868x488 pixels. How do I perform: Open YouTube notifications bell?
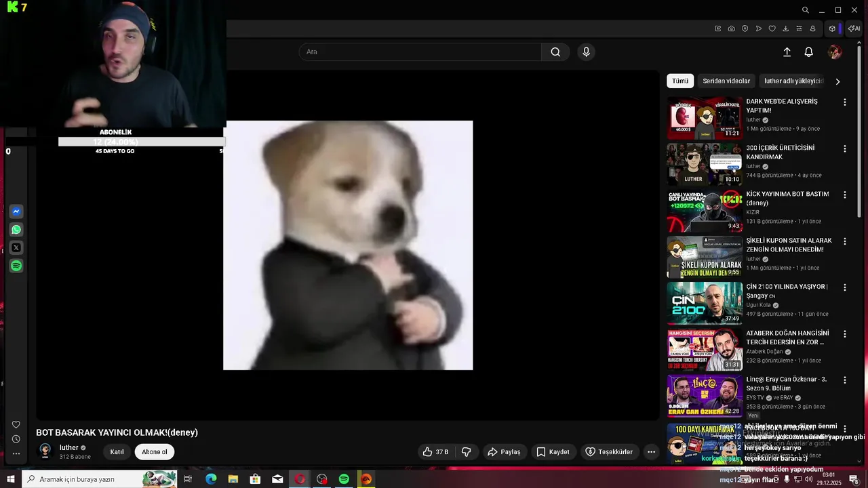(x=808, y=52)
